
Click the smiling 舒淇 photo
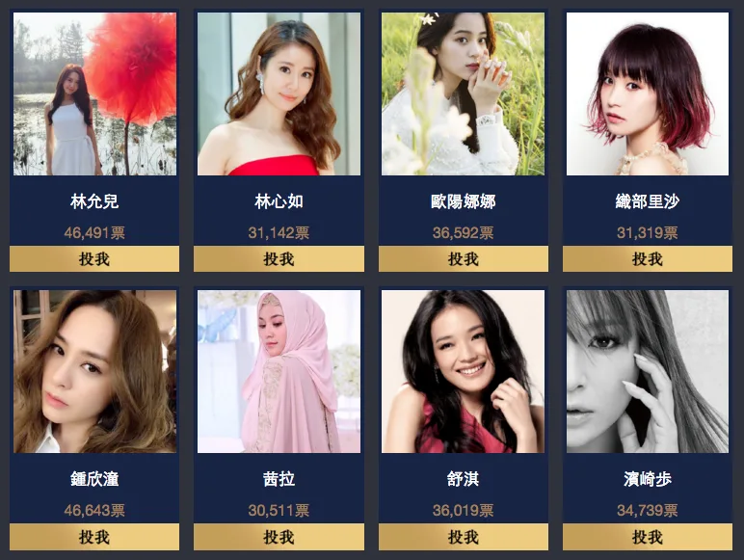click(464, 372)
